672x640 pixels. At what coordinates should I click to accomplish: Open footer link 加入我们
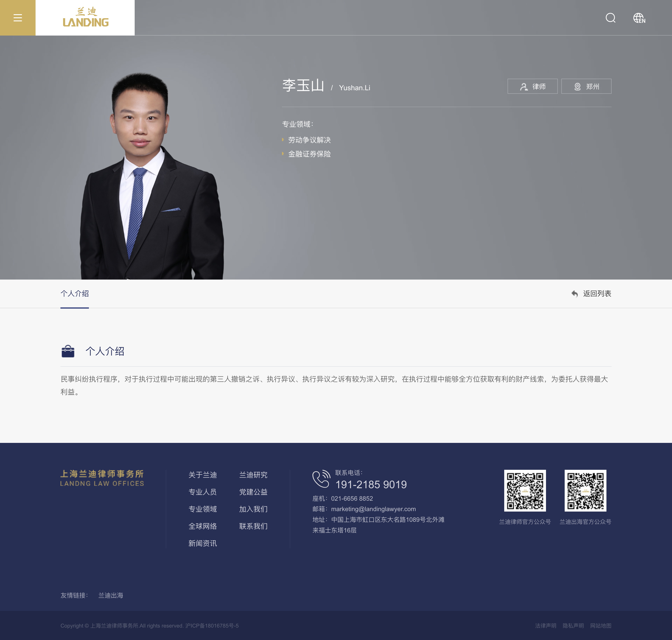(254, 509)
